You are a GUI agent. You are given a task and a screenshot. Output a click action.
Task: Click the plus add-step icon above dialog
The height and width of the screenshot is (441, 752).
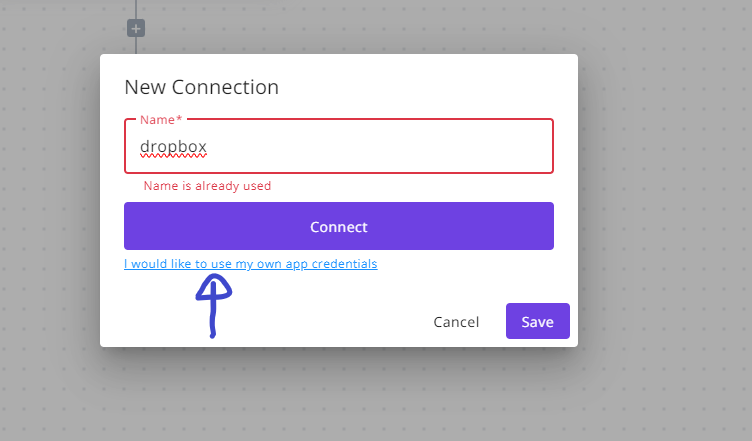tap(136, 28)
